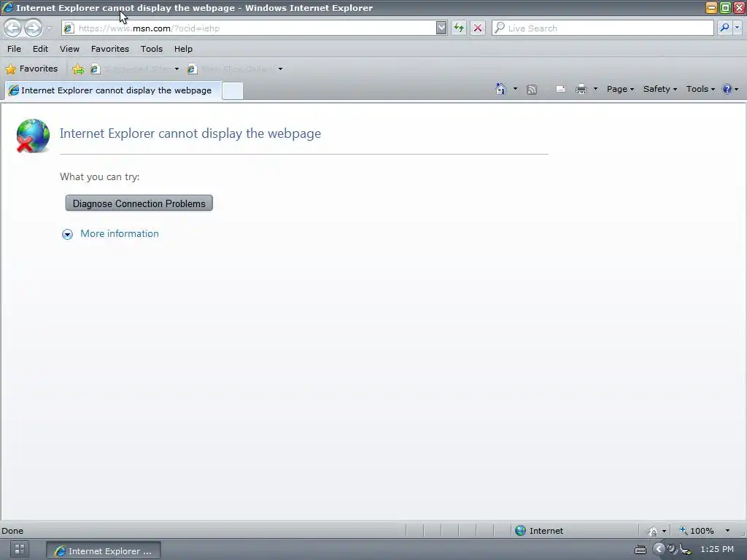Open on-screen keyboard tray icon
The image size is (747, 560).
640,550
